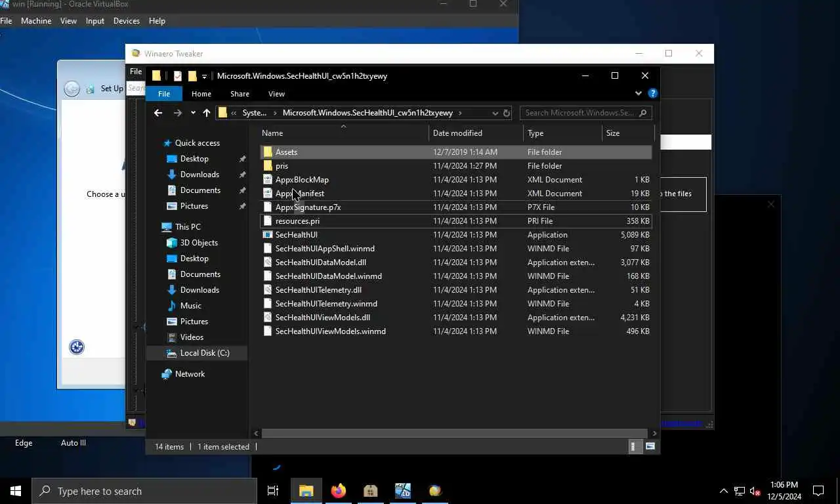
Task: Open the Share ribbon tab
Action: tap(240, 94)
